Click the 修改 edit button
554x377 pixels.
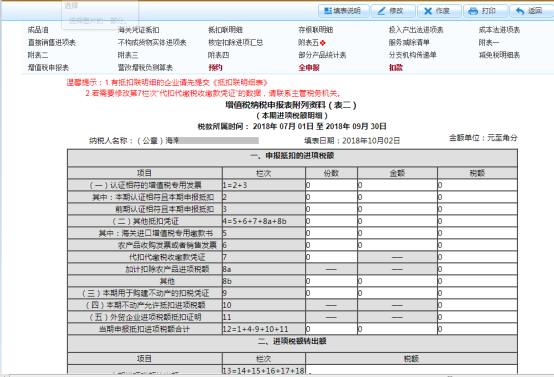pyautogui.click(x=393, y=11)
